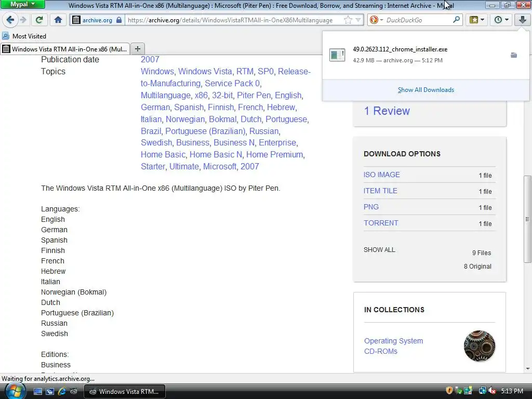Click the safely remove hardware tray icon

(x=459, y=391)
